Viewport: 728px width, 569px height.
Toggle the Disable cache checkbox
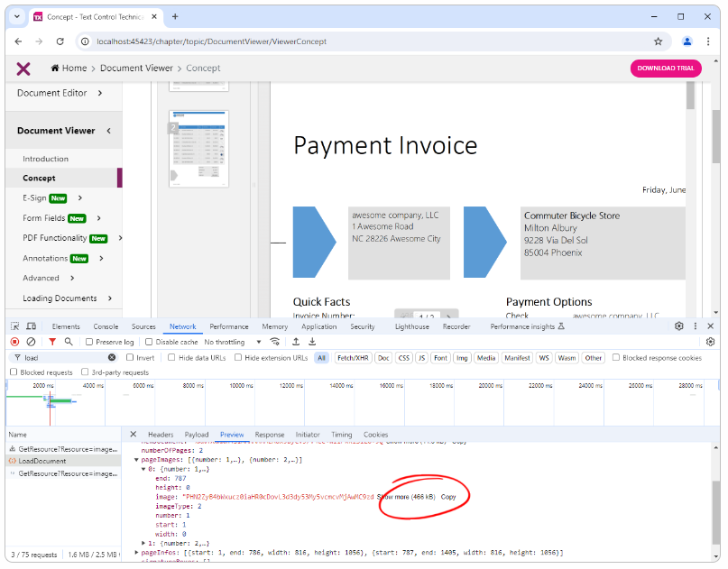149,342
